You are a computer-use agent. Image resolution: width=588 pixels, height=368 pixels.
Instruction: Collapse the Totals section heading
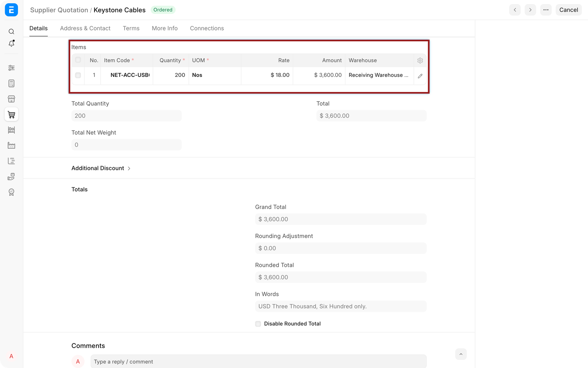79,190
